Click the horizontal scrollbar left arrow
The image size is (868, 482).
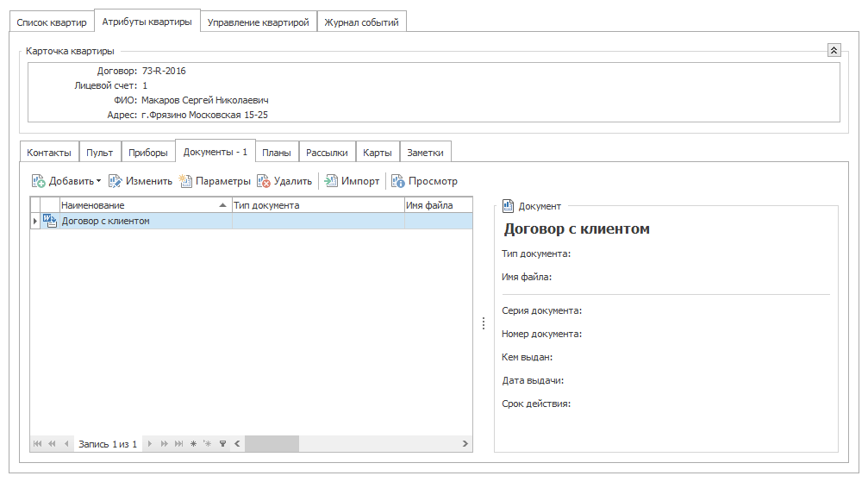coord(237,444)
